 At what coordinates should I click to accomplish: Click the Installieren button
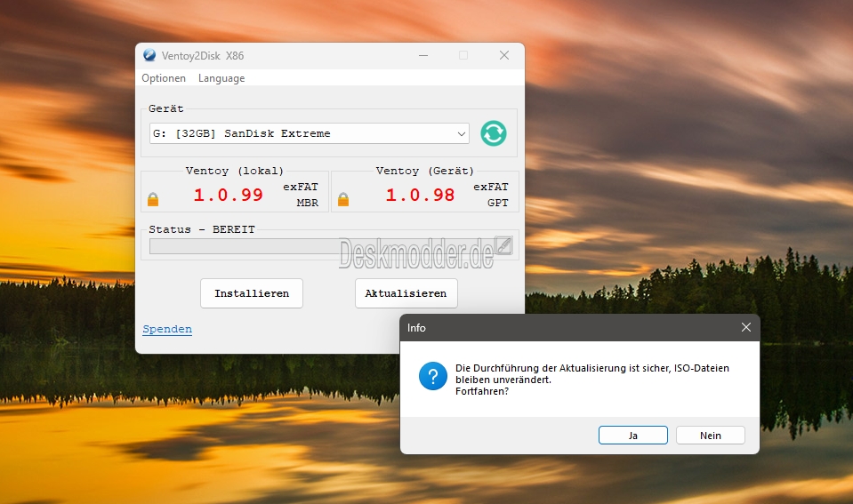point(252,293)
